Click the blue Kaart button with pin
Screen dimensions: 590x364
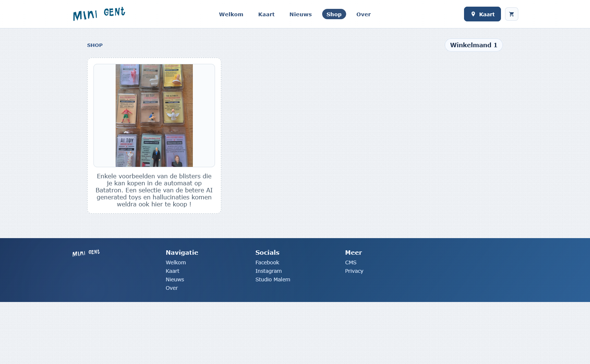coord(482,14)
